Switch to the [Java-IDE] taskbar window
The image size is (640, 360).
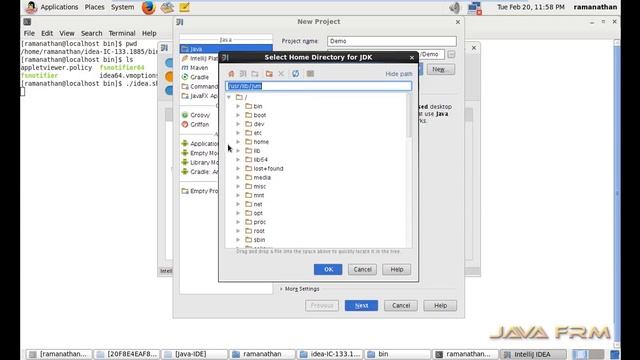(194, 354)
